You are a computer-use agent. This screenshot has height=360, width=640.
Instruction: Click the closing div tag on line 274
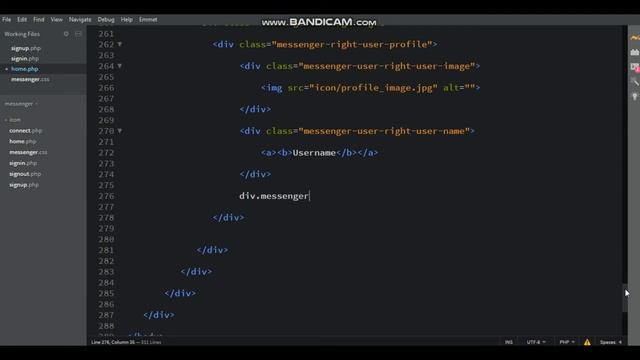(255, 174)
